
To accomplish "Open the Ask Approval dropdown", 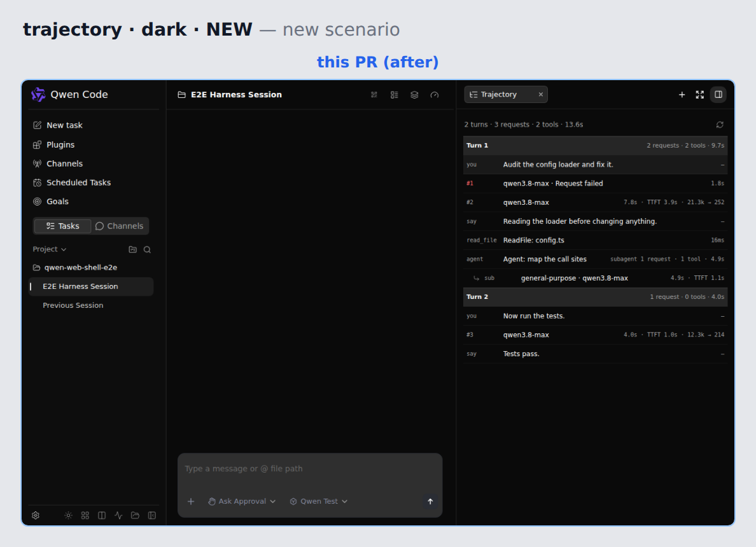I will click(x=242, y=501).
